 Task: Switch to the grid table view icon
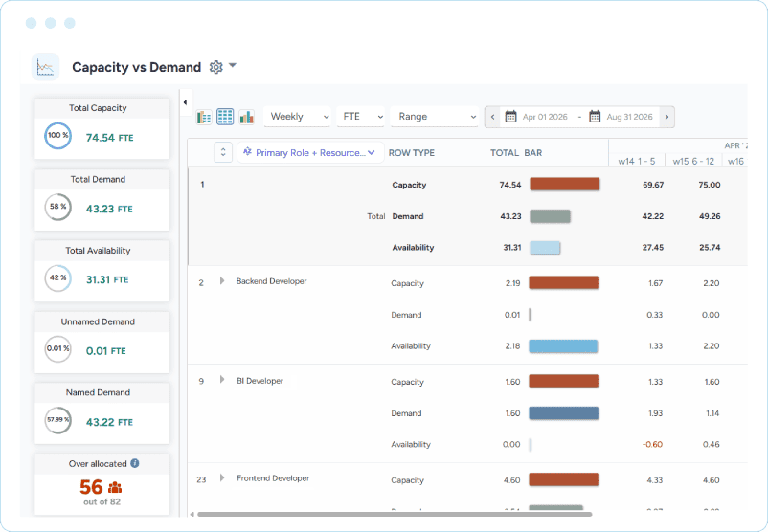pyautogui.click(x=225, y=117)
